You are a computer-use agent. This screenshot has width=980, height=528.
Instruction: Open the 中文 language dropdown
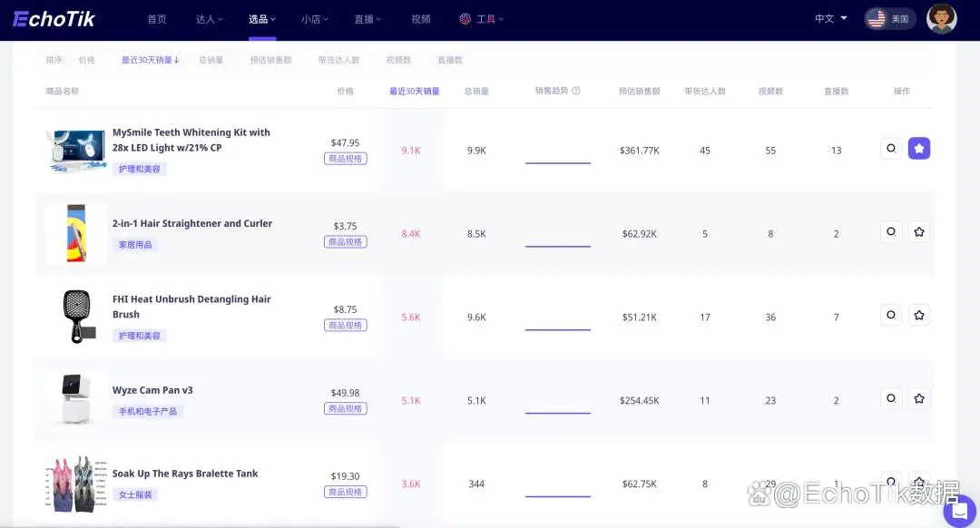point(830,19)
